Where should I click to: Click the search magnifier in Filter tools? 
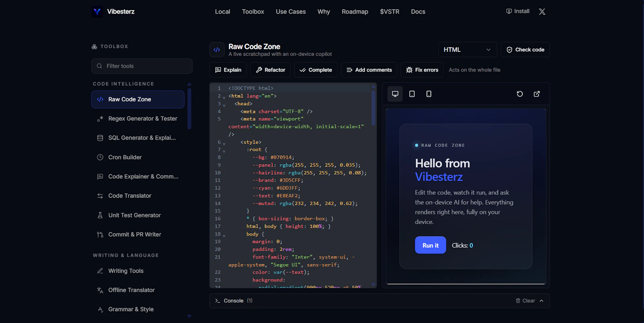99,66
